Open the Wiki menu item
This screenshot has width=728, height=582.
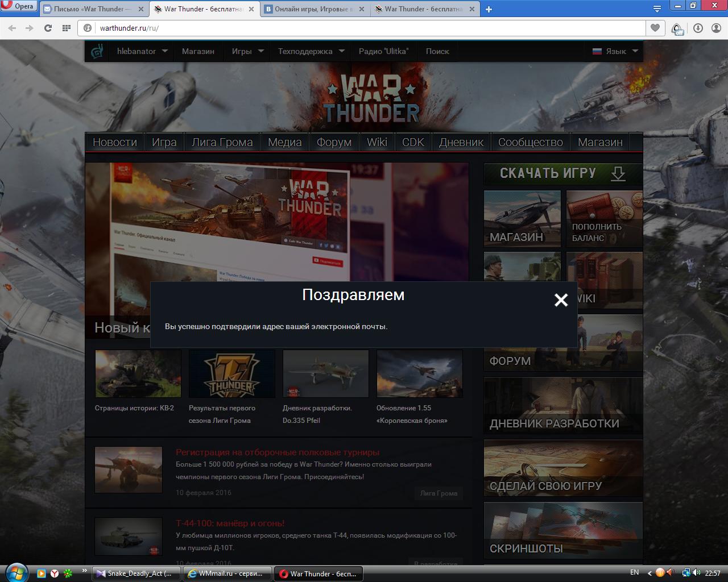point(377,142)
